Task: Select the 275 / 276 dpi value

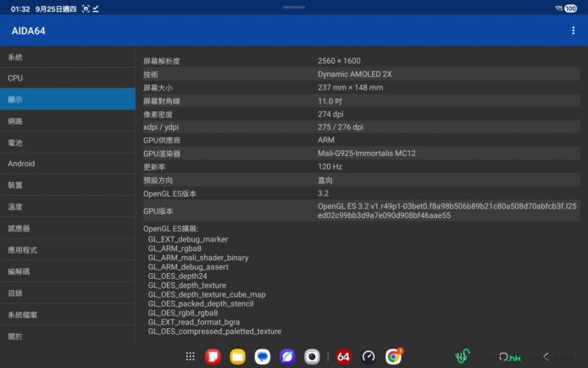Action: 341,127
